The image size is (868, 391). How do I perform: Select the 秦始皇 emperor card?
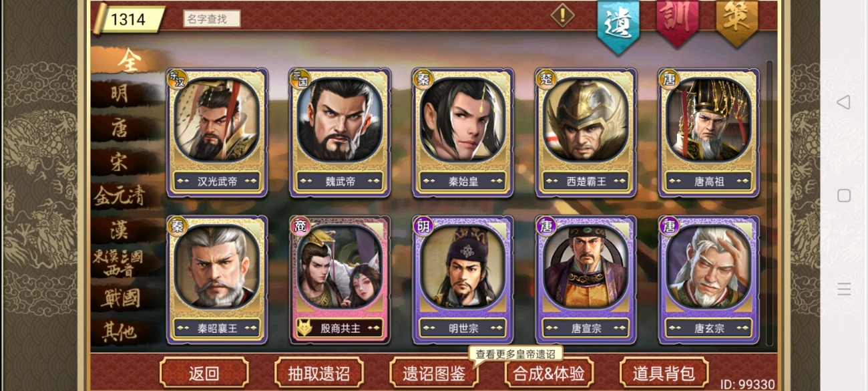point(463,132)
